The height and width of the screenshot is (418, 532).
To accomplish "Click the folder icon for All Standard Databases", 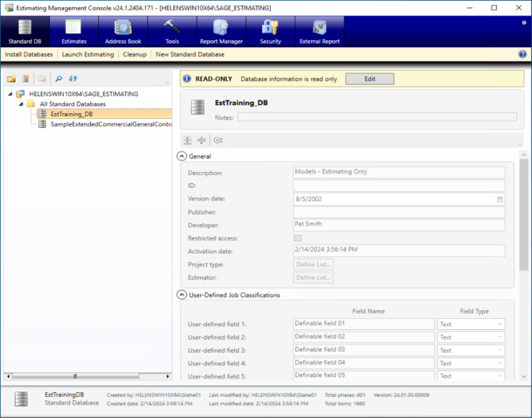I will (31, 104).
